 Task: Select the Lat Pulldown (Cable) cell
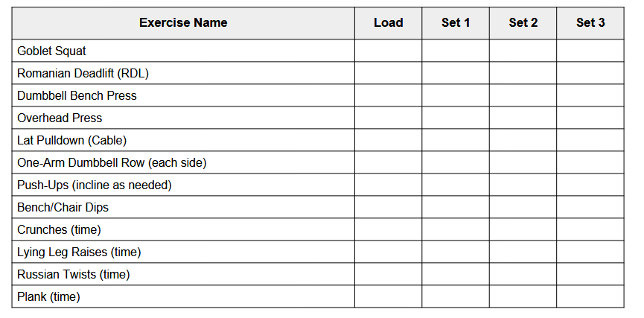point(183,140)
